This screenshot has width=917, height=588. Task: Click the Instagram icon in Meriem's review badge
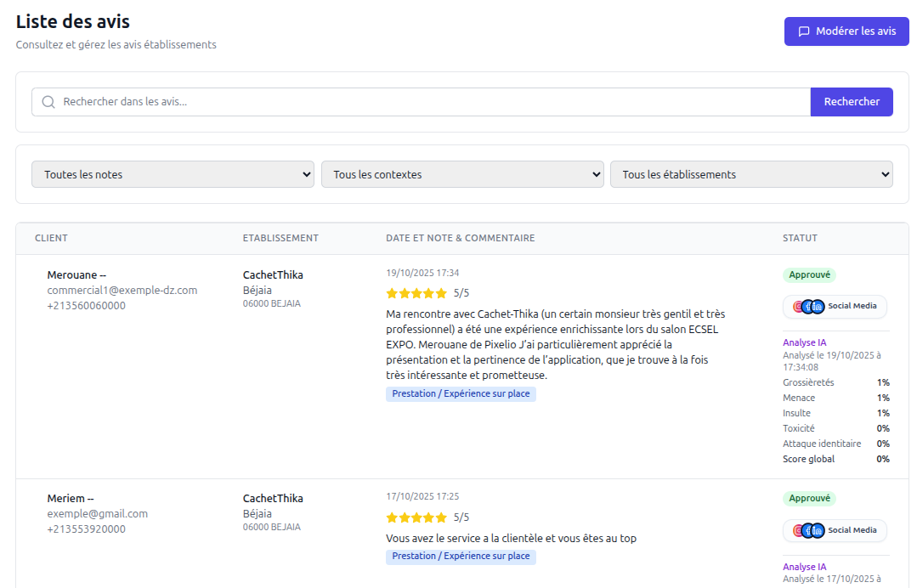pos(797,530)
